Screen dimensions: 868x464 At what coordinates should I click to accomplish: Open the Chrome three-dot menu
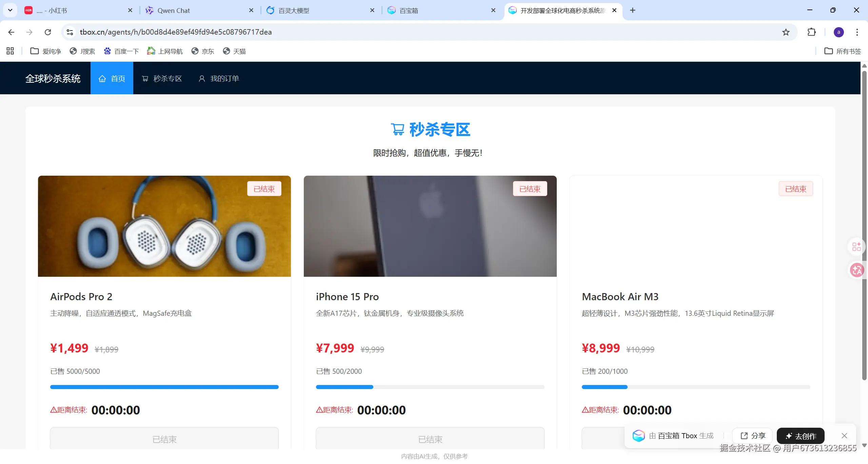pyautogui.click(x=857, y=32)
